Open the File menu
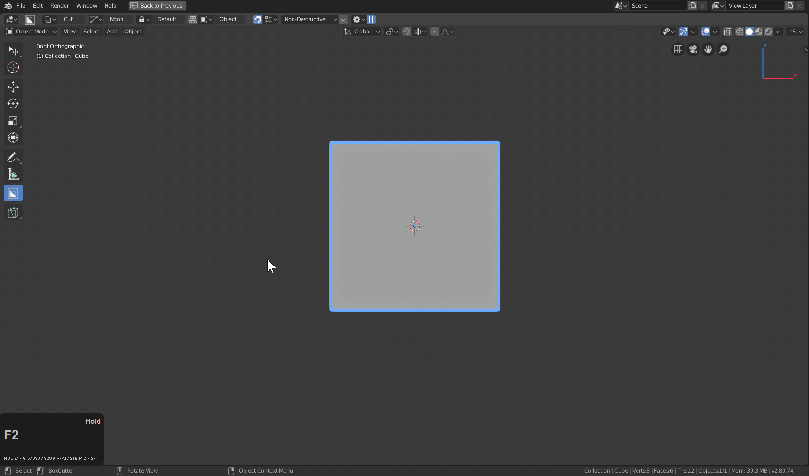 coord(20,6)
